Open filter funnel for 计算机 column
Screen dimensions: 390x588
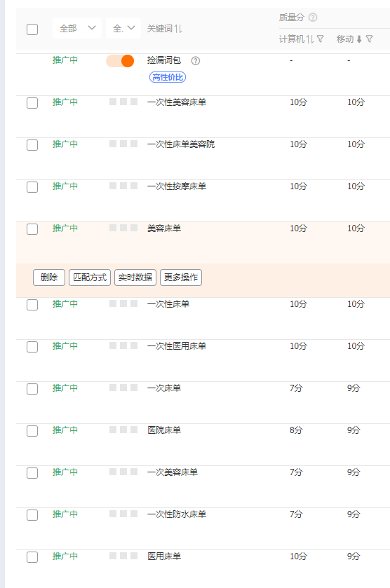(320, 39)
